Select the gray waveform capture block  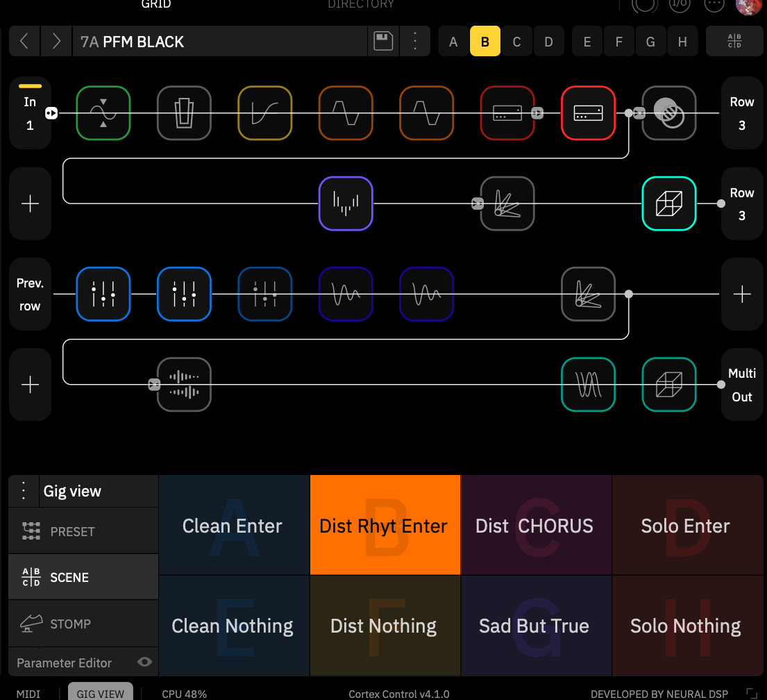pos(184,385)
